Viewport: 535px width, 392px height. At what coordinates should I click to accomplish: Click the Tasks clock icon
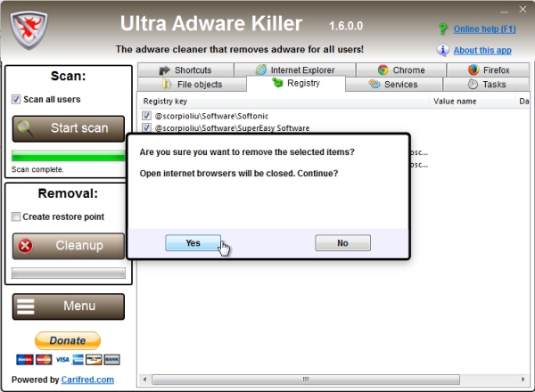coord(473,85)
